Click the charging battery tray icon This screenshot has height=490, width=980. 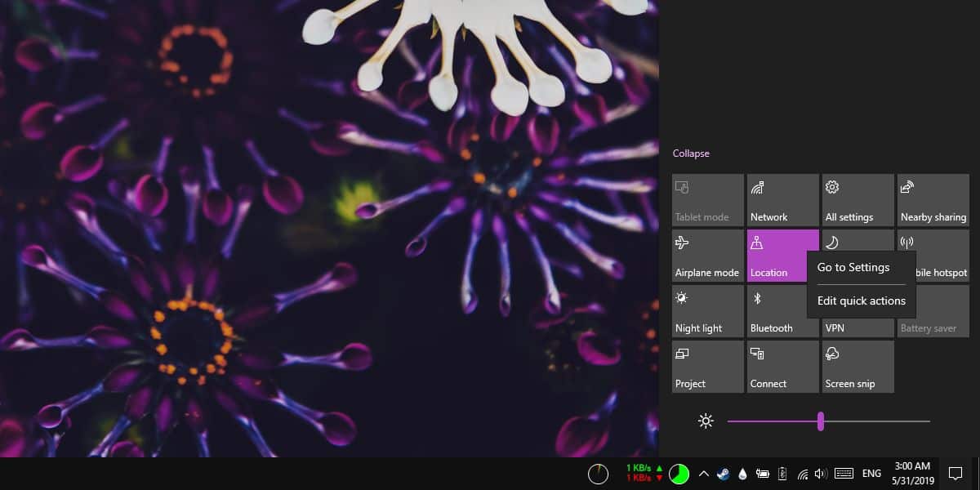point(782,474)
